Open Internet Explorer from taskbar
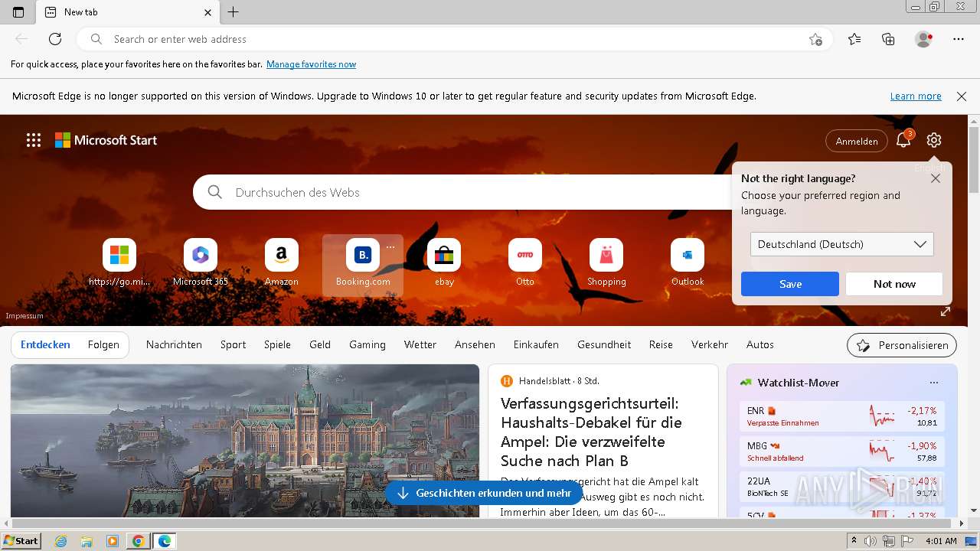This screenshot has height=551, width=980. click(61, 541)
